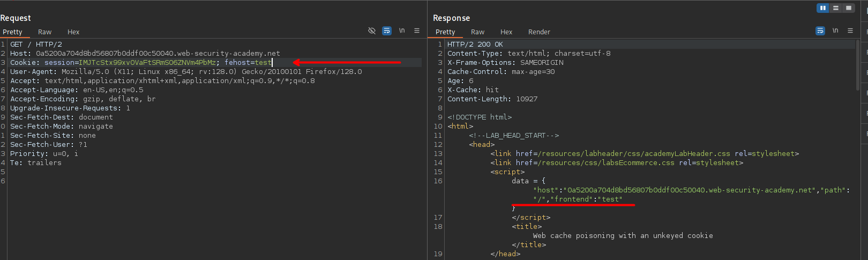
Task: Open Response Render tab
Action: [x=539, y=32]
